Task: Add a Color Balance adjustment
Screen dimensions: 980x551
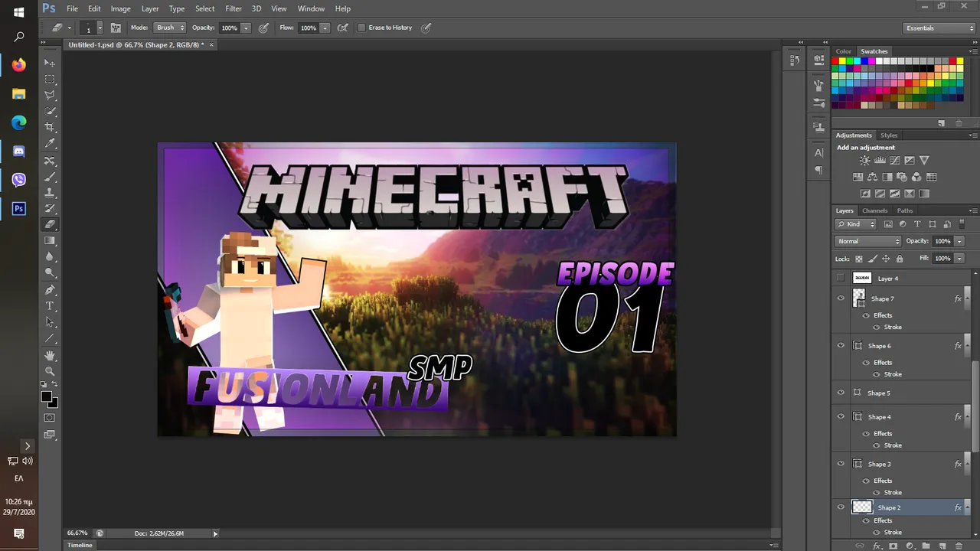Action: (x=872, y=177)
